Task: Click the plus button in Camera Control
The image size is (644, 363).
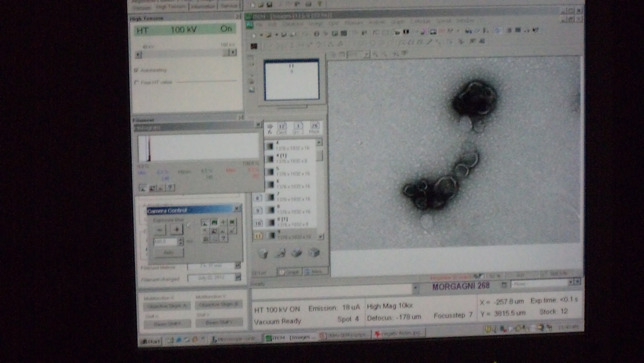Action: [176, 230]
